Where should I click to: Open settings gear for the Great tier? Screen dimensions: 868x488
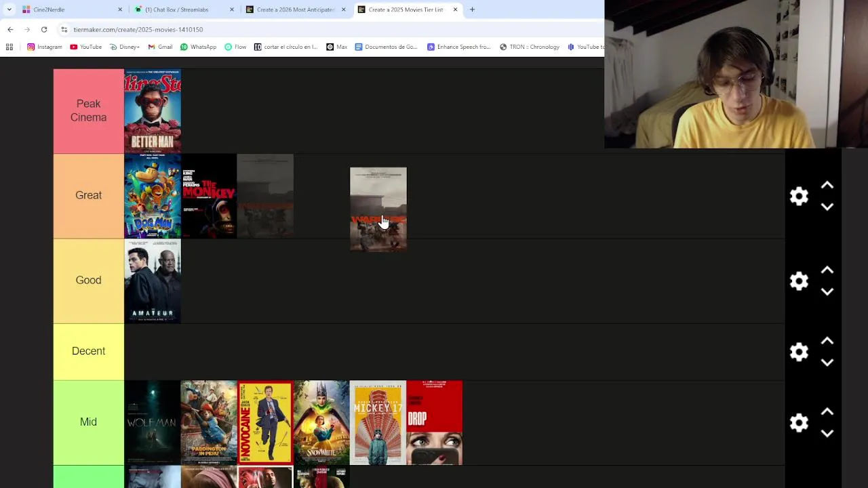click(x=799, y=196)
